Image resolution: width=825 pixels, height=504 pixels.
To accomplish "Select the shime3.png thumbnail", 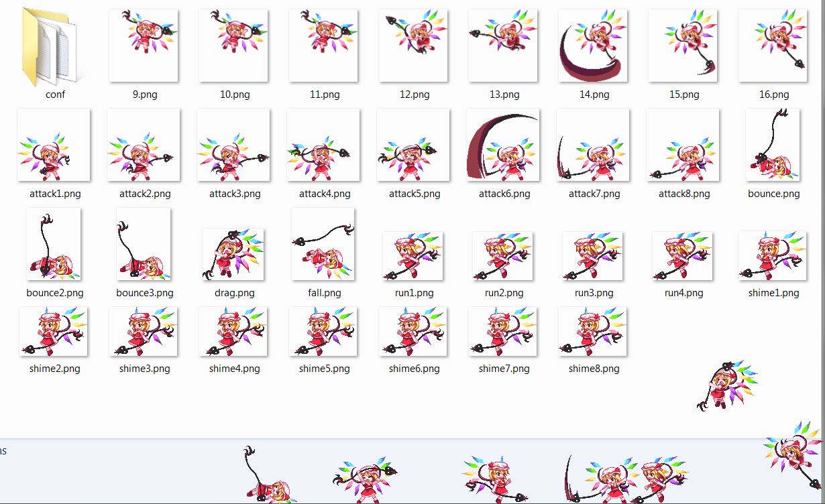I will click(144, 332).
